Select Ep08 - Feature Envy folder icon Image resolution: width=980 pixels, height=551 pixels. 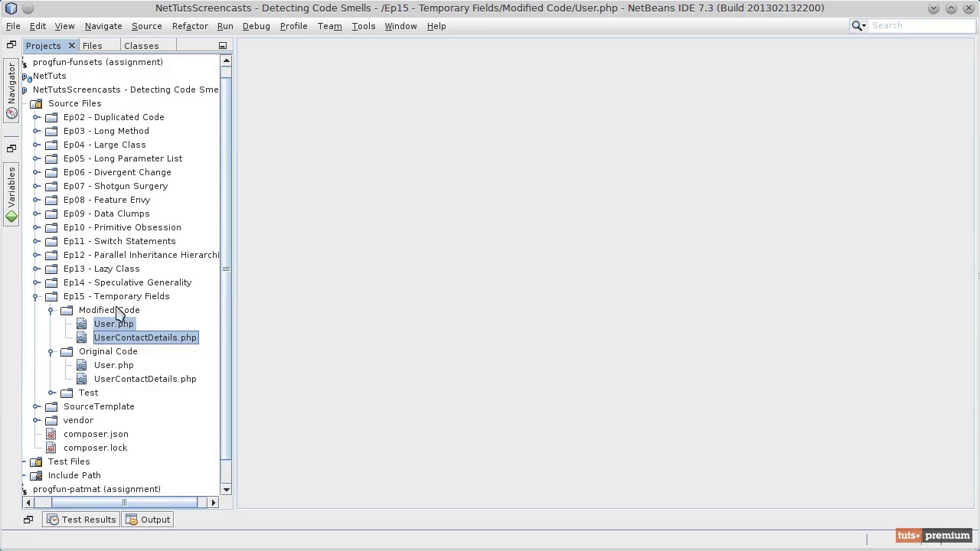click(x=51, y=200)
